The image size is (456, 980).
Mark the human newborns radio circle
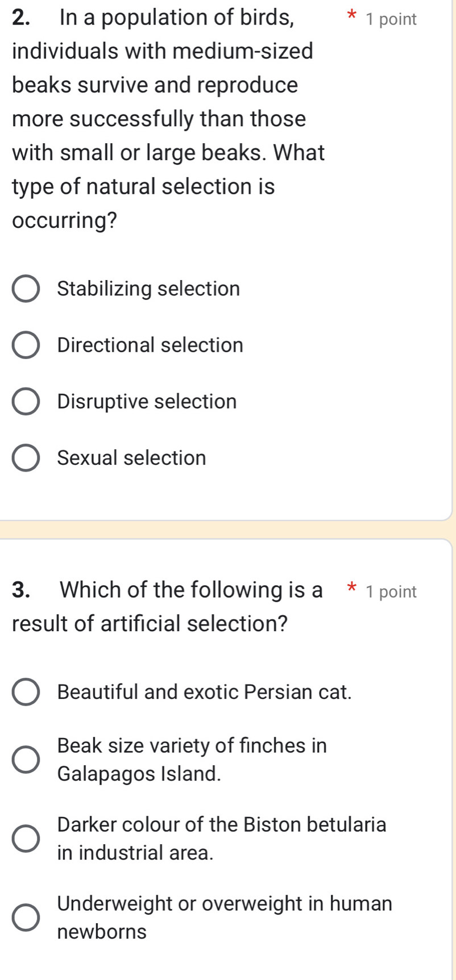click(x=26, y=918)
